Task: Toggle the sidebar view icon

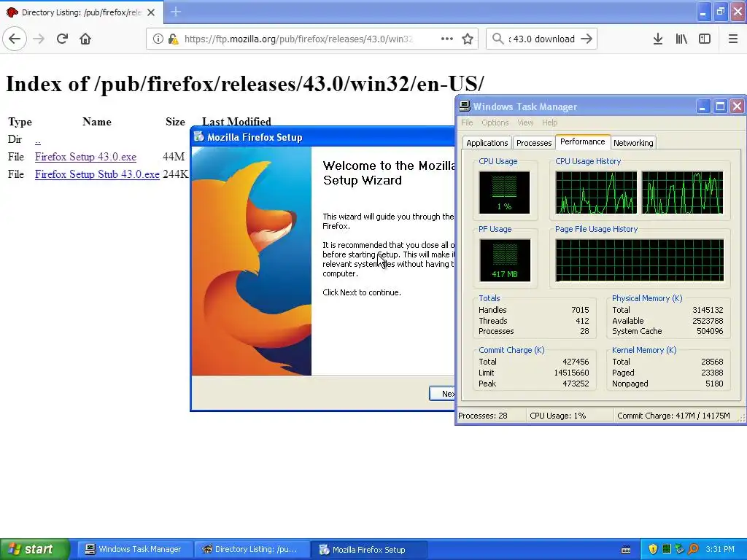Action: pos(705,39)
